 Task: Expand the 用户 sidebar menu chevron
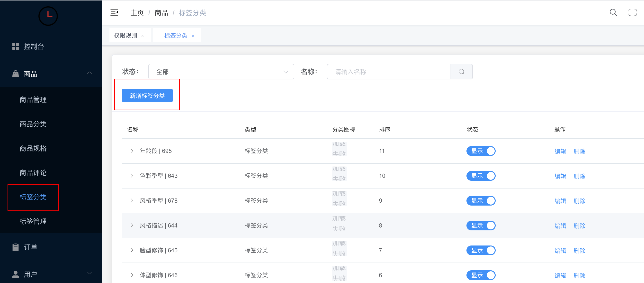pyautogui.click(x=89, y=273)
